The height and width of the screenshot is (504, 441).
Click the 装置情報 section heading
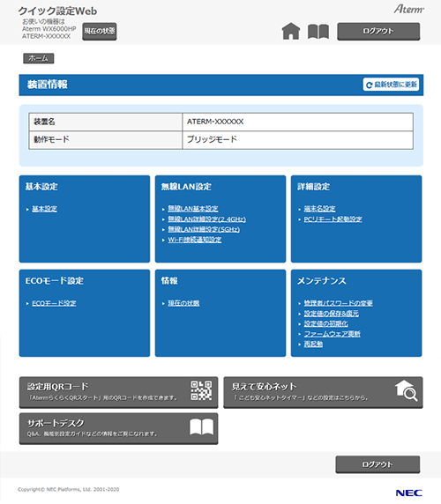coord(48,85)
